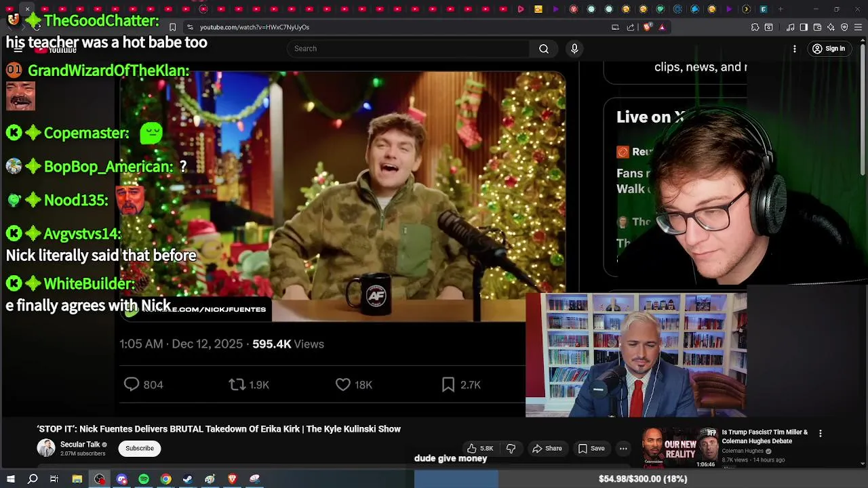This screenshot has height=488, width=868.
Task: Open the Windows Start menu
Action: point(10,479)
